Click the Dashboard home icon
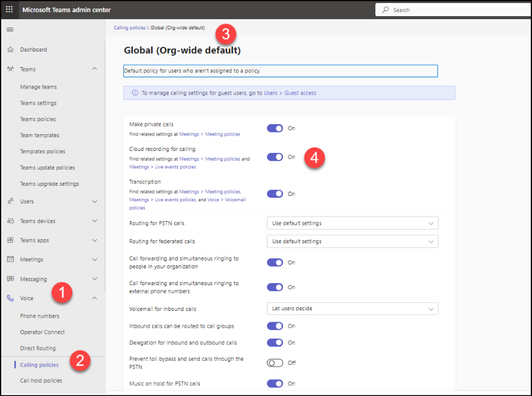The image size is (532, 396). pos(10,50)
